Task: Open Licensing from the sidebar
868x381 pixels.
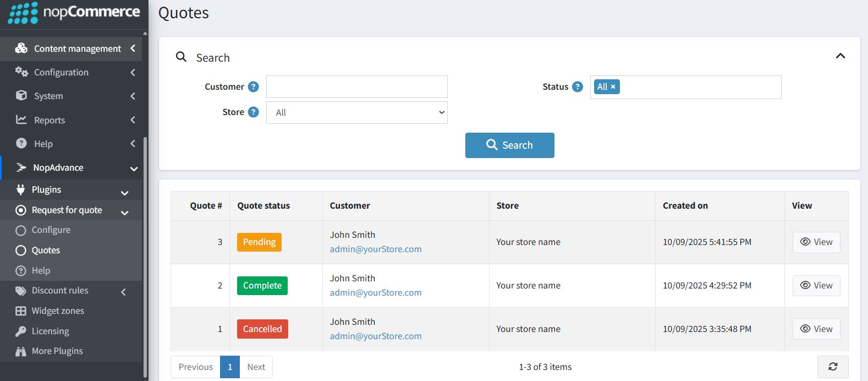Action: pyautogui.click(x=50, y=331)
